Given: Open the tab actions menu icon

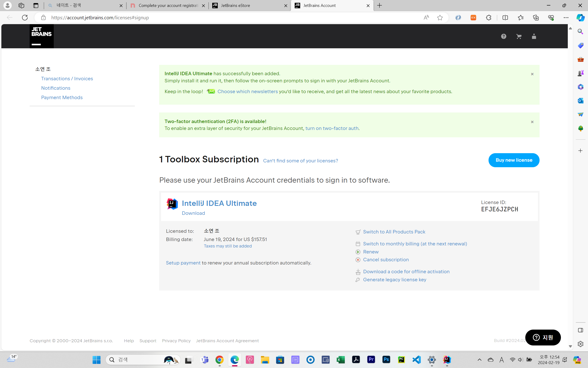Looking at the screenshot, I should pos(36,5).
